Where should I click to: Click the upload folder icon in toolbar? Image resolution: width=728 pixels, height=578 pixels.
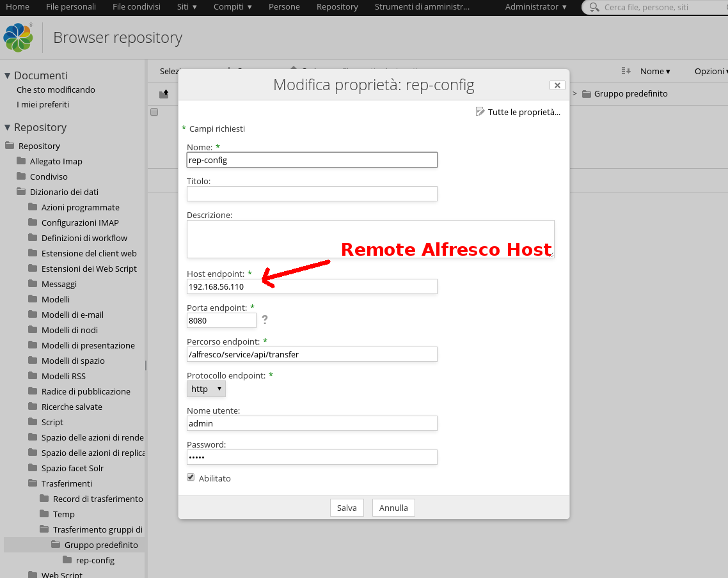pos(164,94)
